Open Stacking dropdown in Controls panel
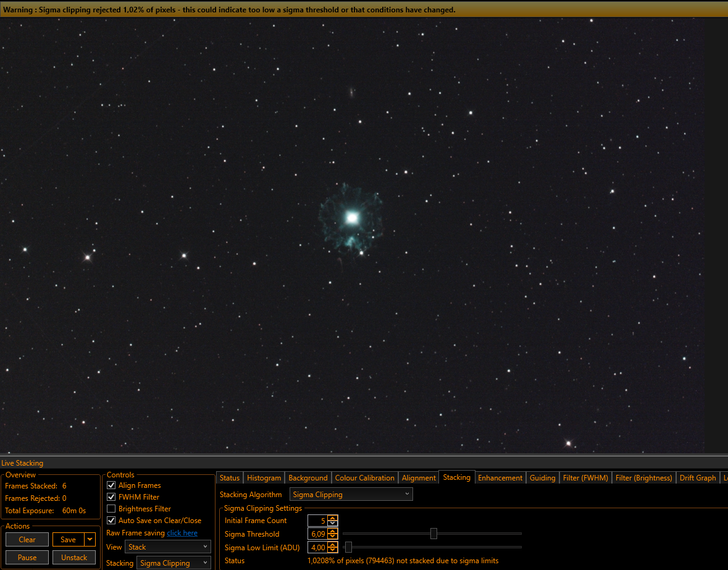The width and height of the screenshot is (728, 570). 174,563
